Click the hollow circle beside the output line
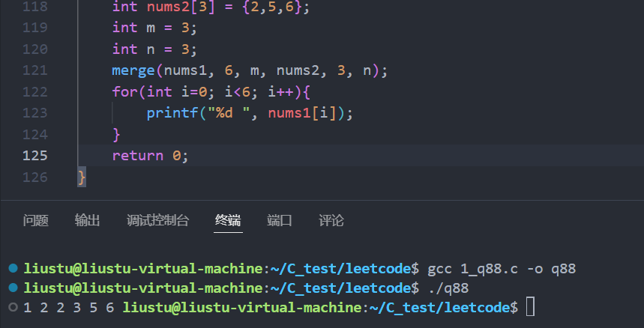644x328 pixels. pos(13,307)
